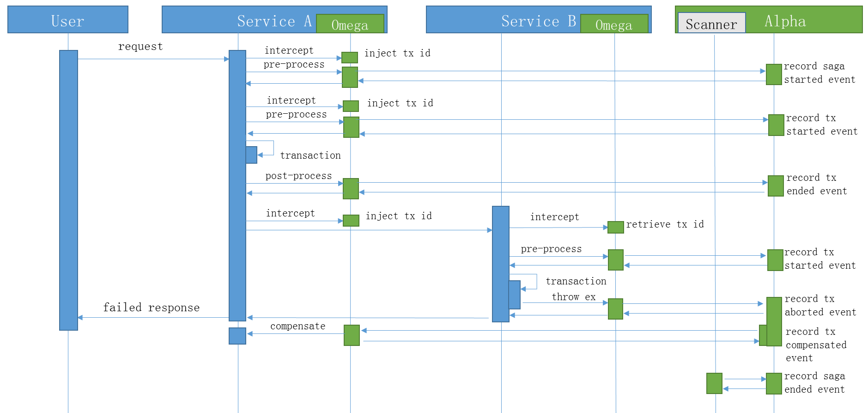Select the "throw ex" message label
868x413 pixels.
(x=573, y=297)
